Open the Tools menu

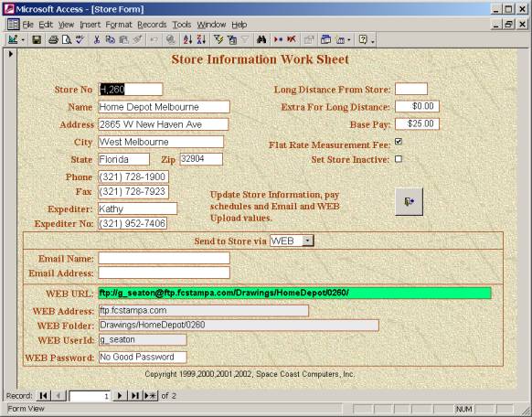point(182,25)
